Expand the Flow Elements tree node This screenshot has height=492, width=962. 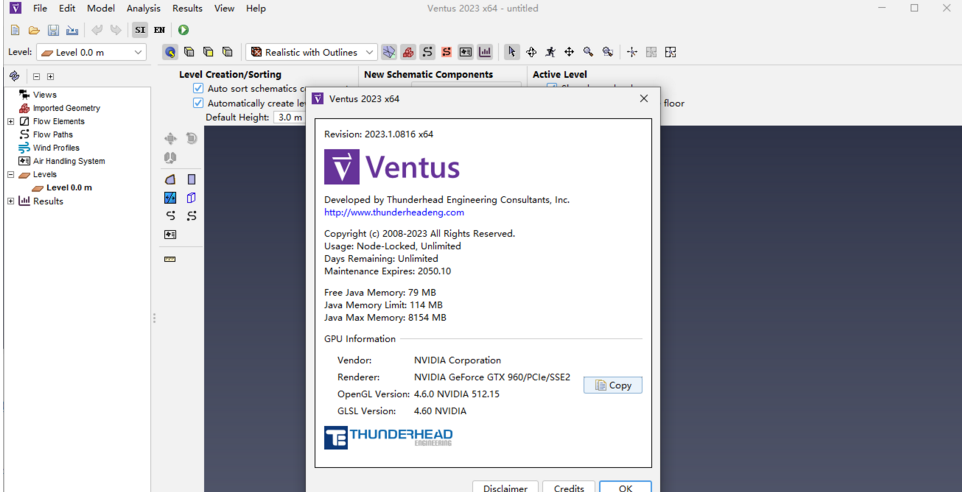point(10,121)
